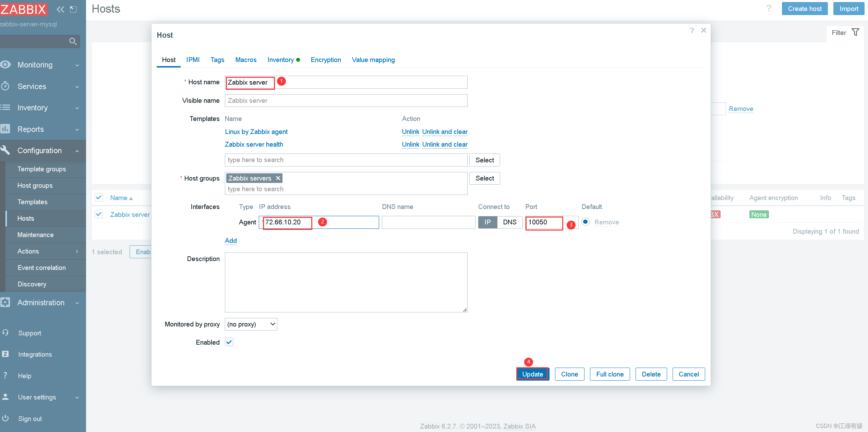868x432 pixels.
Task: Click the page help question mark near Create host
Action: click(x=769, y=8)
